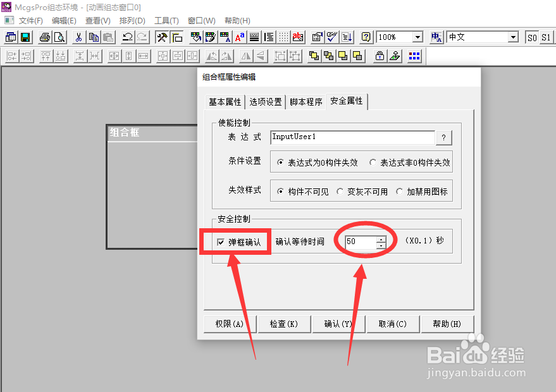
Task: Click the lock object icon
Action: pyautogui.click(x=380, y=56)
